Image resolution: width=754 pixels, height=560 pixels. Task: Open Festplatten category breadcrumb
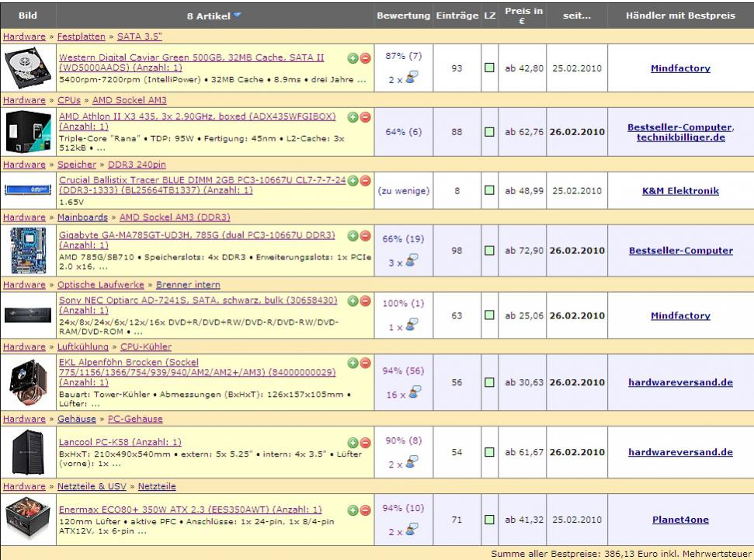82,37
